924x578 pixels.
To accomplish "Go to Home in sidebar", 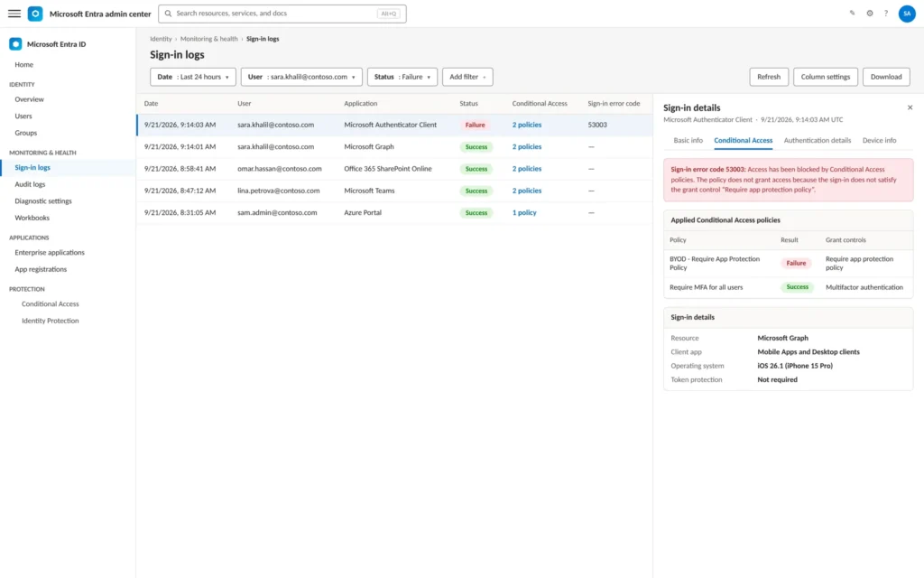I will 68,65.
